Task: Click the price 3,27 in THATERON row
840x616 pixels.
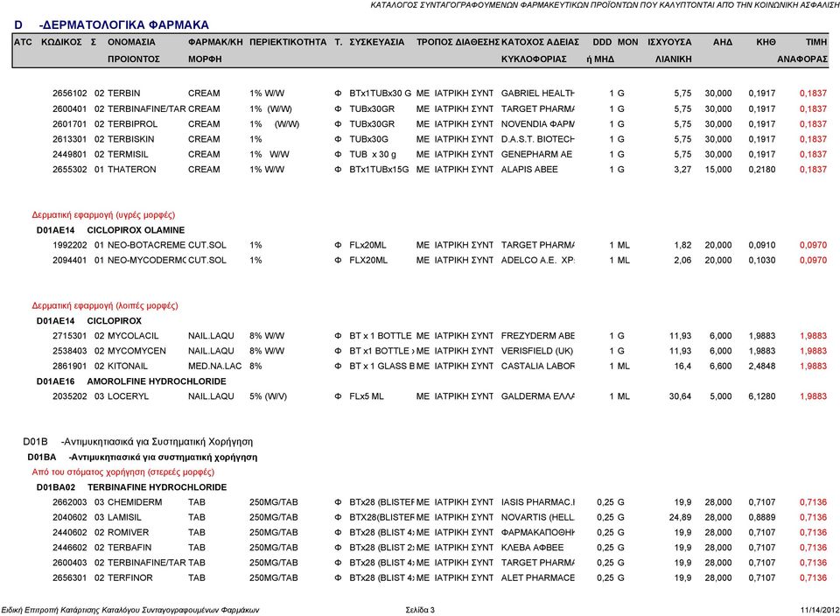Action: (682, 169)
